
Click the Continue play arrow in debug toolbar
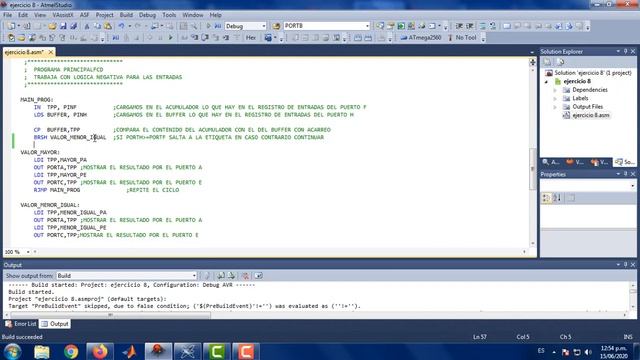tap(171, 38)
